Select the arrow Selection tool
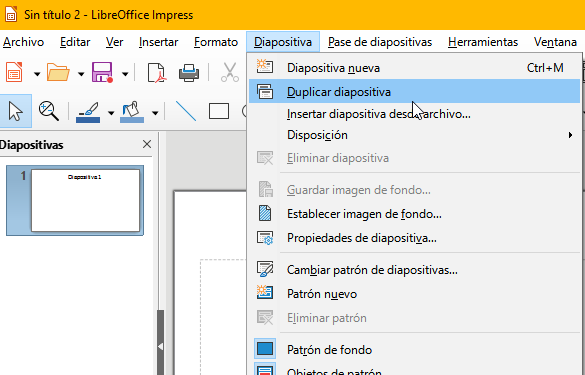 coord(15,111)
